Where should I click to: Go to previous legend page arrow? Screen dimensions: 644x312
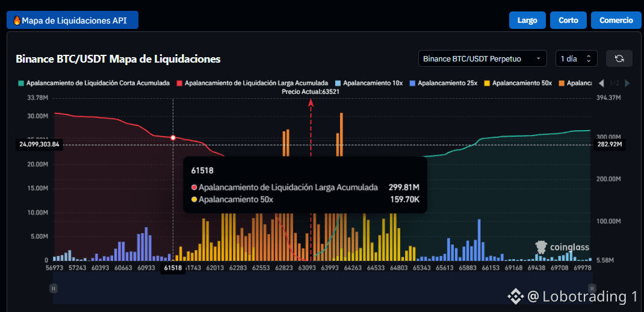click(601, 84)
